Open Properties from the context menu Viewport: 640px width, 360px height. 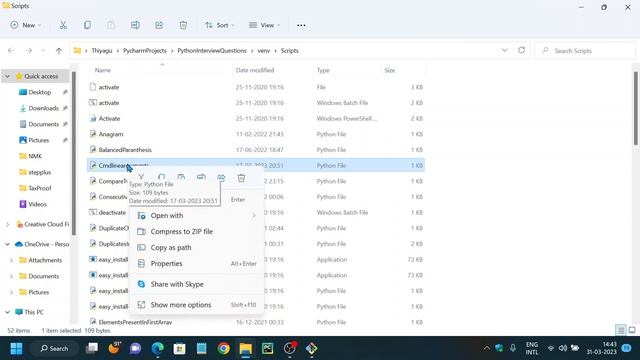pyautogui.click(x=197, y=264)
